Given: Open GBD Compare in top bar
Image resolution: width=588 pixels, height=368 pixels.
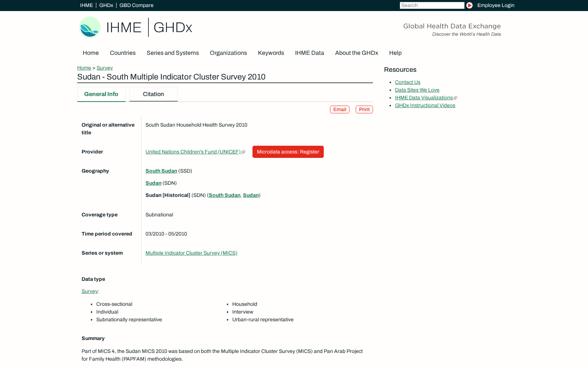Looking at the screenshot, I should click(x=136, y=5).
